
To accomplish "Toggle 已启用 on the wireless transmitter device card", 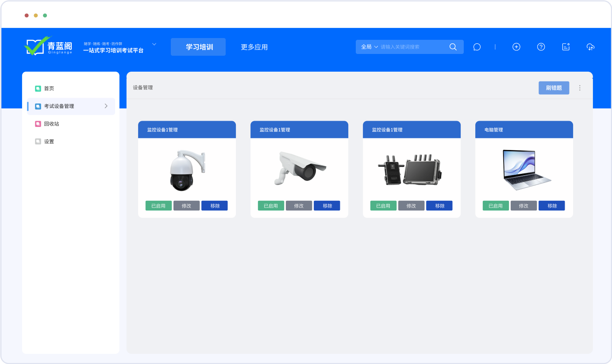I will (x=383, y=206).
